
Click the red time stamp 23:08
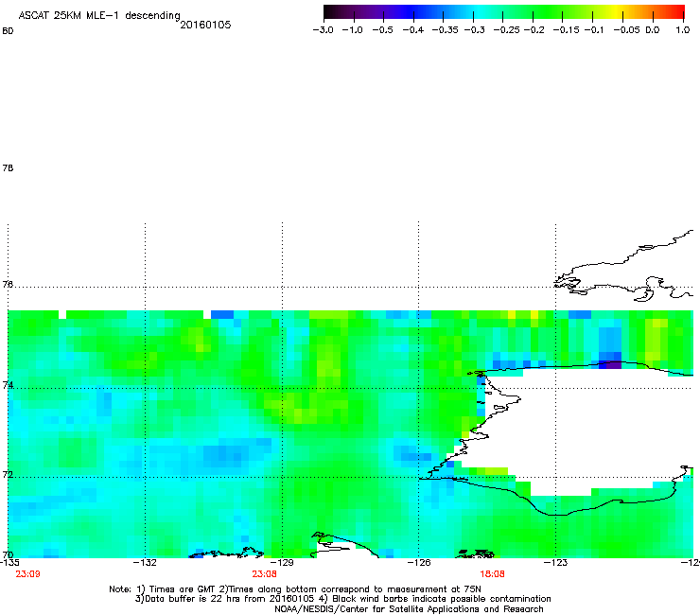click(264, 574)
